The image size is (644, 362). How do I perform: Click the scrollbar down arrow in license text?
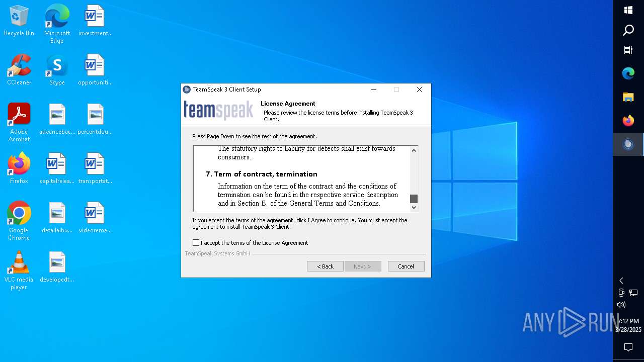coord(414,207)
